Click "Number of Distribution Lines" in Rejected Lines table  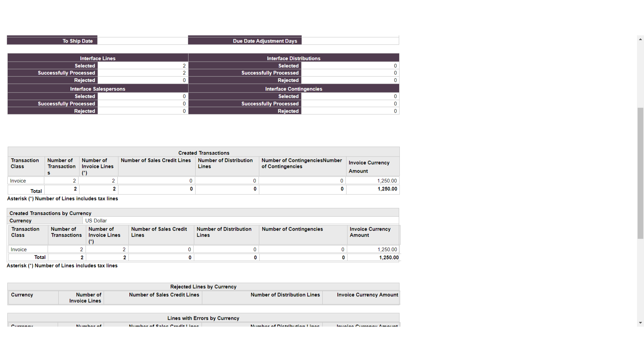pos(285,295)
